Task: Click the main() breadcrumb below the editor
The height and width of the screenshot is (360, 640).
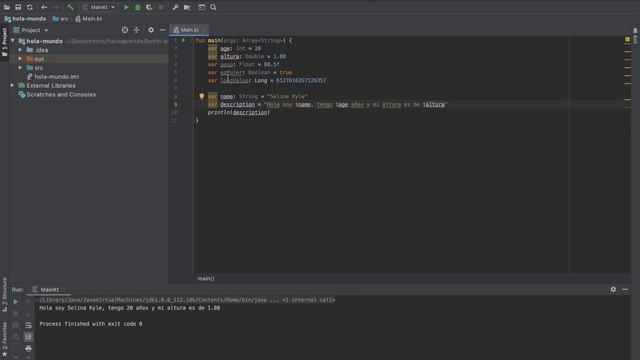Action: [x=206, y=278]
